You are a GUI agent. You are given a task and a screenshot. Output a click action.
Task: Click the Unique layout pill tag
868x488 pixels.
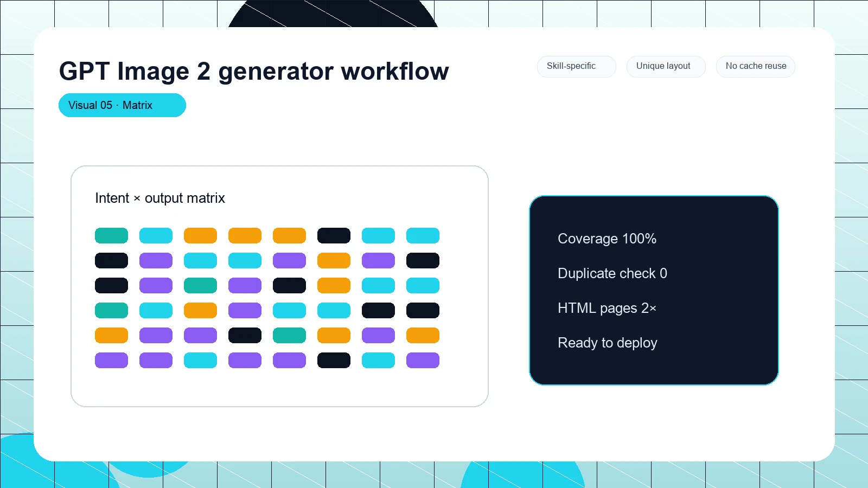[x=666, y=66]
